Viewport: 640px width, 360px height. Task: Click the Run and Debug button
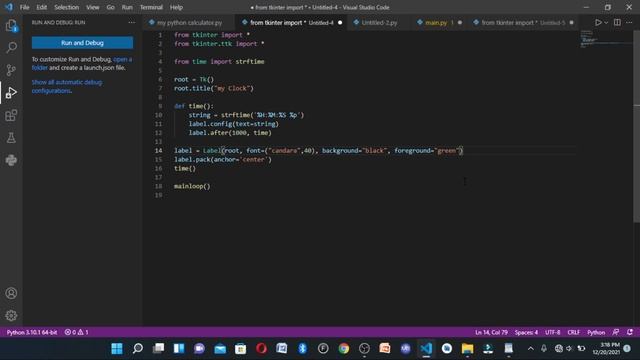click(x=82, y=43)
